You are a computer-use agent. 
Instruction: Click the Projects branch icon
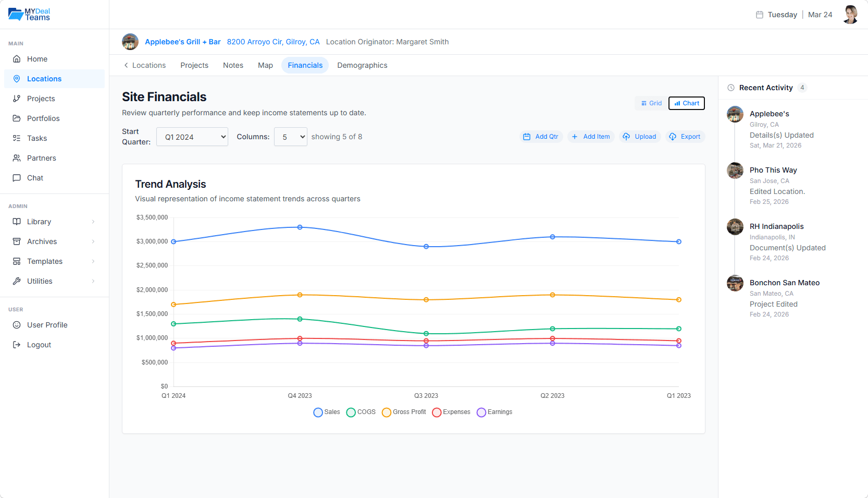click(17, 99)
